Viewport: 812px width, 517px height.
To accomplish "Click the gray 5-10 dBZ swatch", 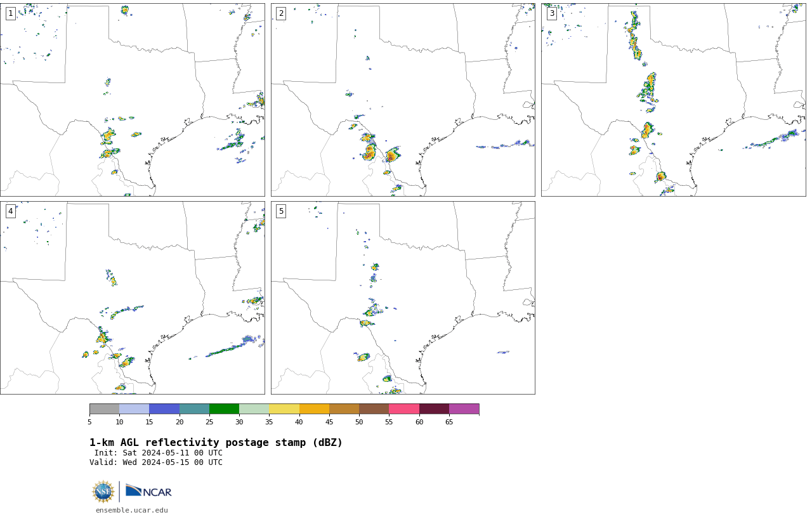I will (104, 409).
